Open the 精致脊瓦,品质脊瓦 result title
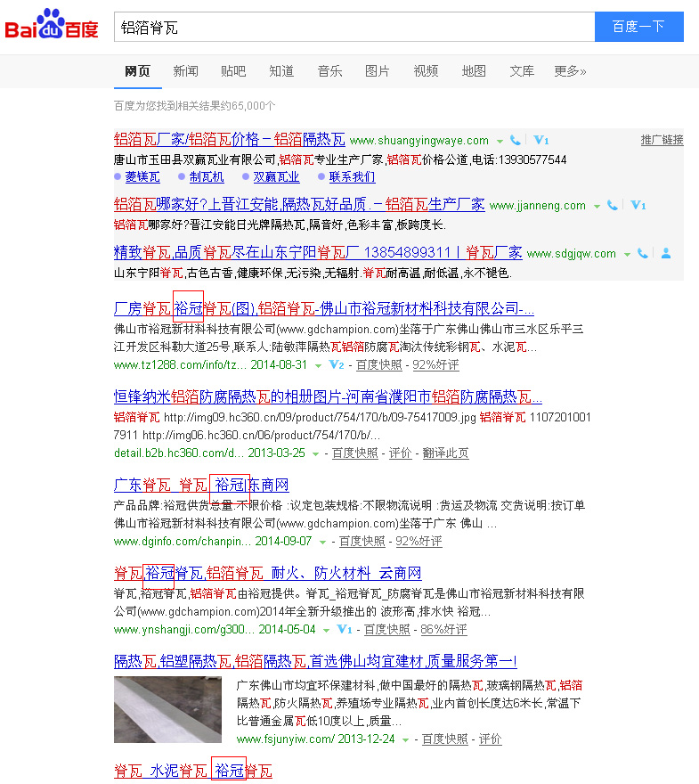The image size is (699, 784). tap(318, 252)
